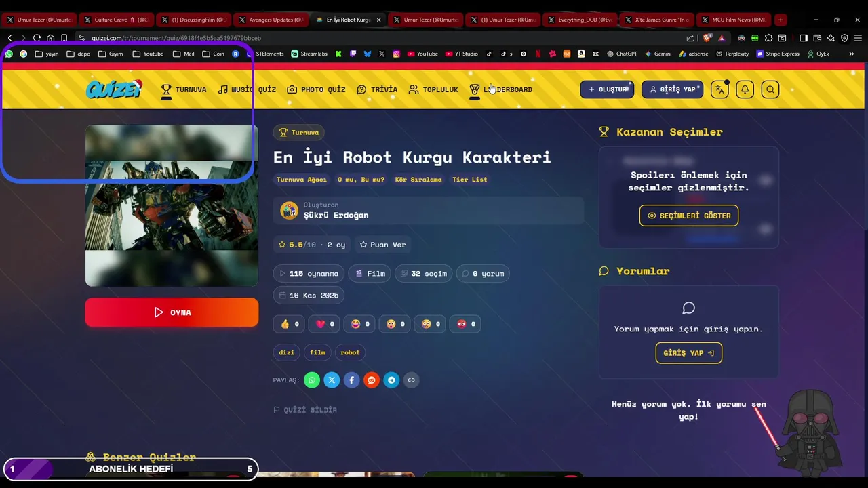Open the Music Quiz menu item
This screenshot has height=488, width=868.
click(247, 89)
